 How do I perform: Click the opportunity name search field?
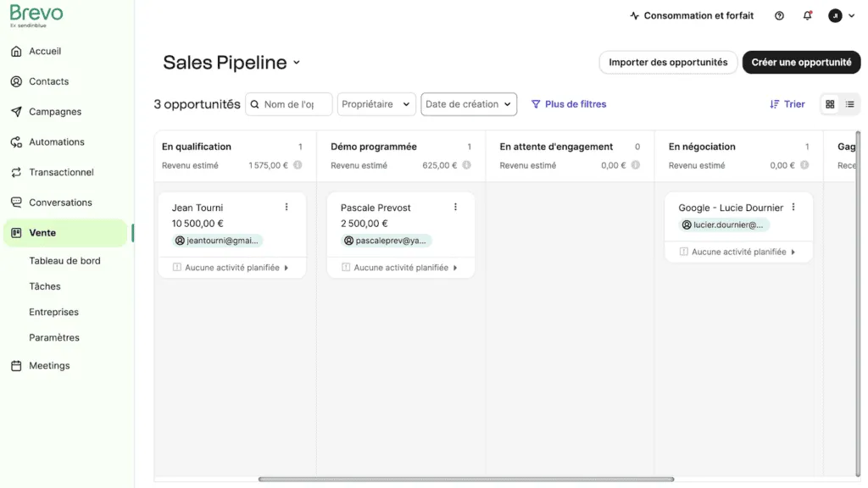tap(288, 104)
